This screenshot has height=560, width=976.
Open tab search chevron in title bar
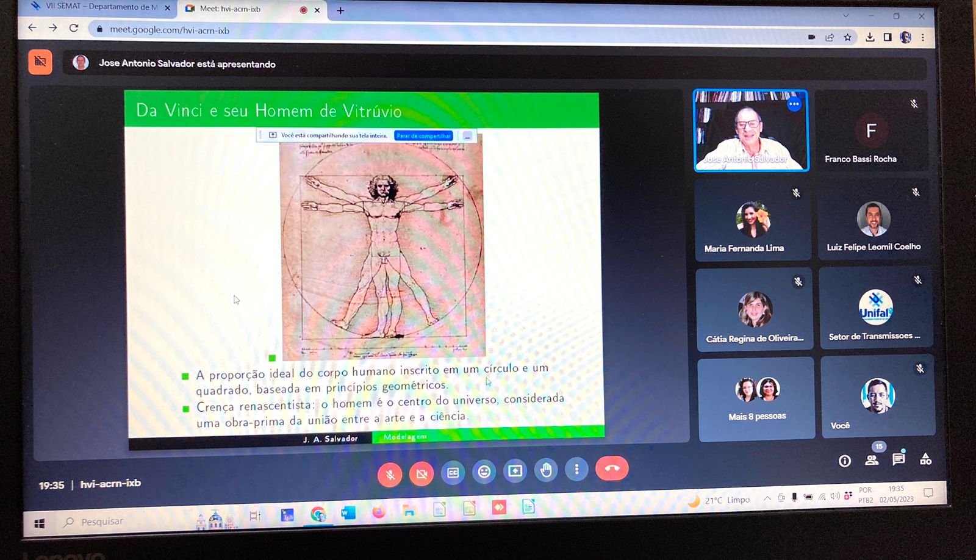(845, 15)
